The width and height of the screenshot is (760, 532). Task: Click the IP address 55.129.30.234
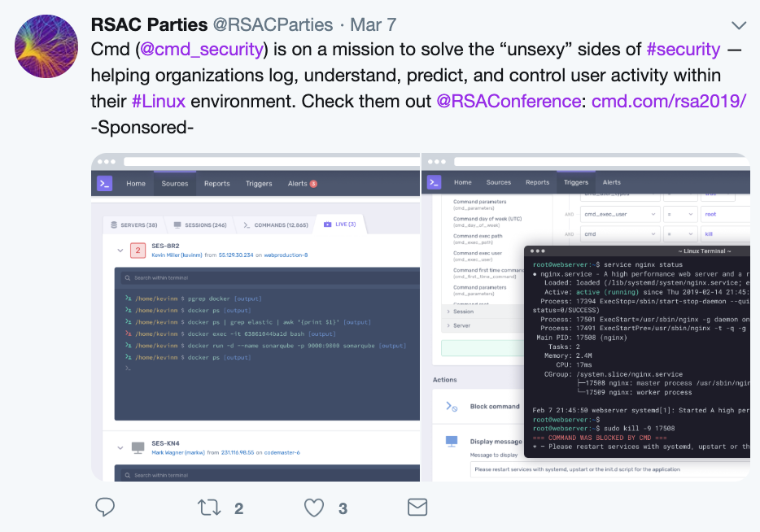point(236,255)
